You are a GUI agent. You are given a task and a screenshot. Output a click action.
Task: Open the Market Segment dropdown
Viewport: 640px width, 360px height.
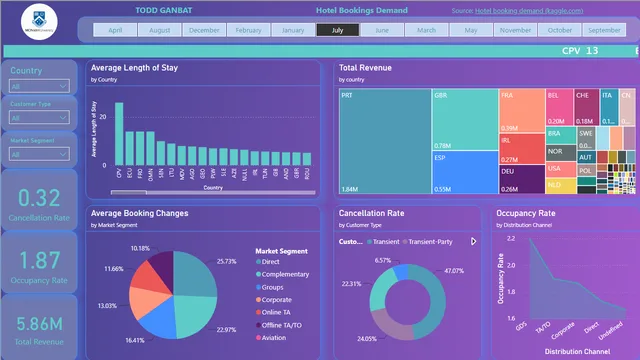point(39,154)
